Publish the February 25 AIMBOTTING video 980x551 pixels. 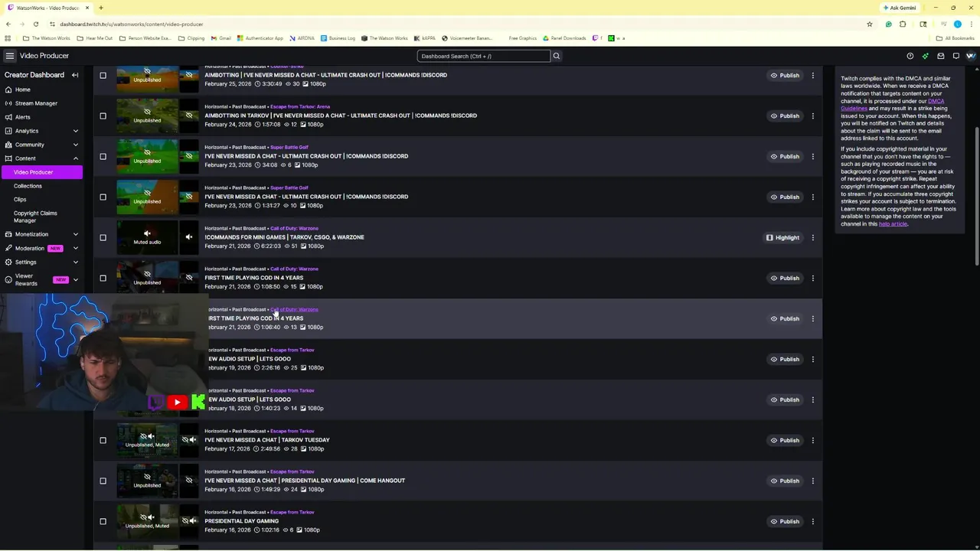coord(785,75)
